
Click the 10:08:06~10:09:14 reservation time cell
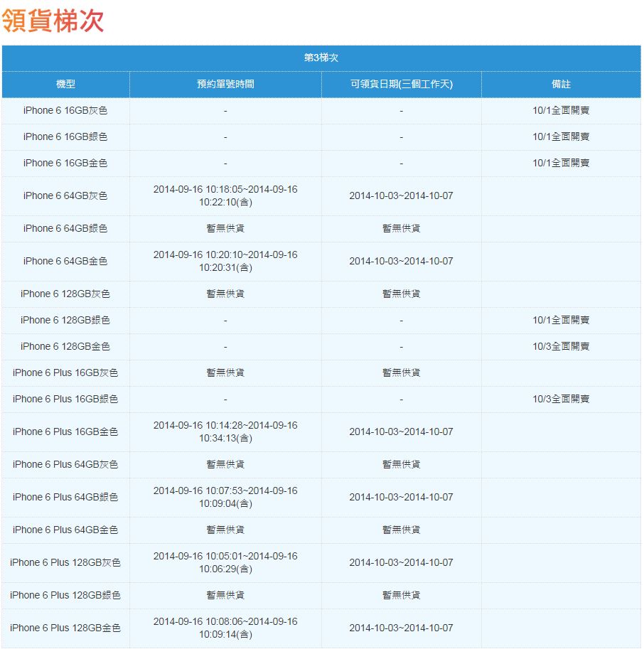[x=225, y=628]
